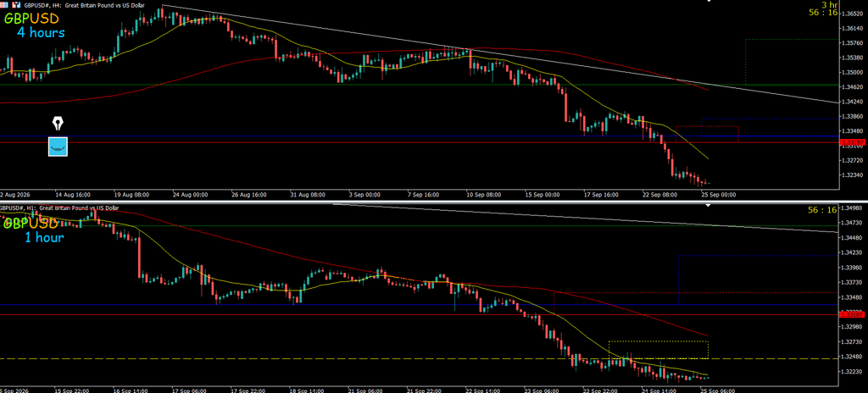Select the '4 hours' text label
The image size is (868, 393).
(x=41, y=33)
